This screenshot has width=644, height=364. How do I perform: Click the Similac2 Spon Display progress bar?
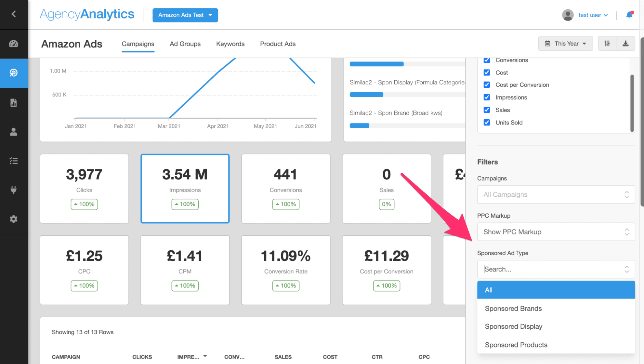click(366, 94)
